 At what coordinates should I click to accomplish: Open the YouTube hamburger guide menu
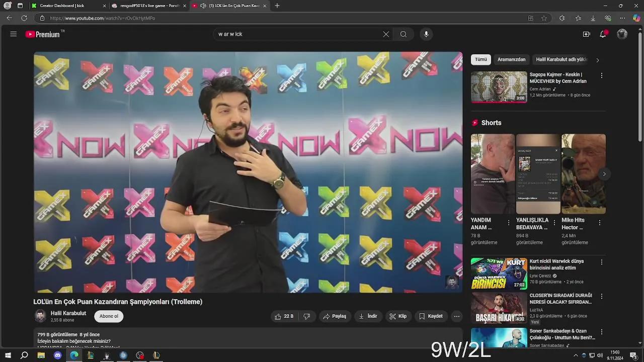click(x=14, y=34)
